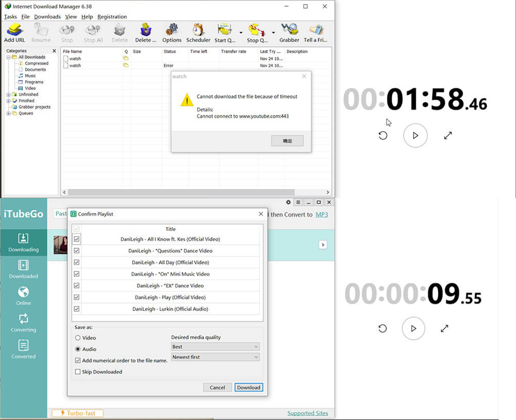Expand Queues category tree node

[9, 113]
